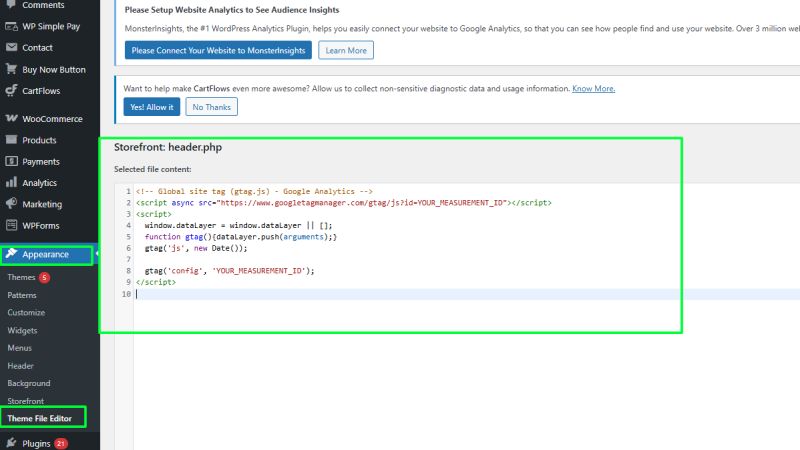The height and width of the screenshot is (450, 800).
Task: Click the function gtag() code line
Action: tap(241, 237)
